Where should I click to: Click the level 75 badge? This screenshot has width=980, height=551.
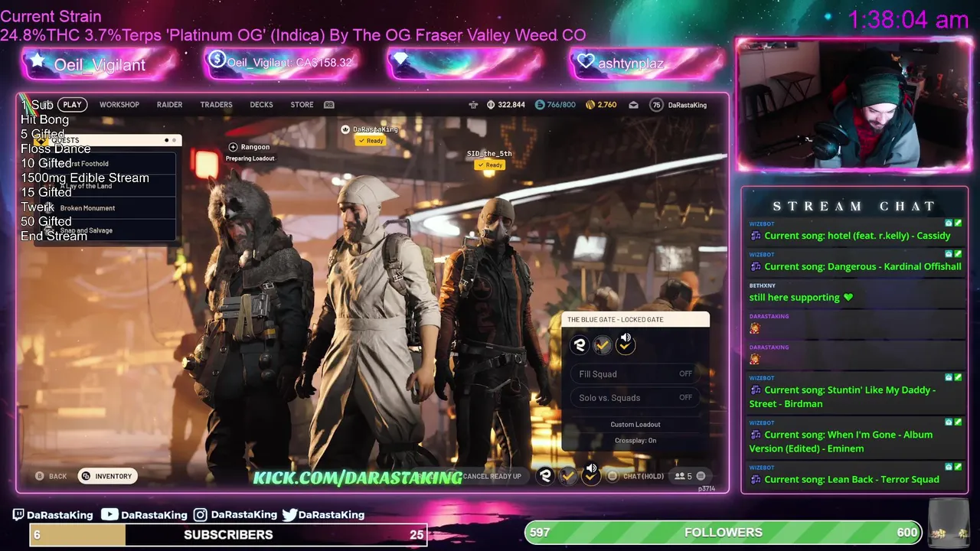[x=656, y=105]
